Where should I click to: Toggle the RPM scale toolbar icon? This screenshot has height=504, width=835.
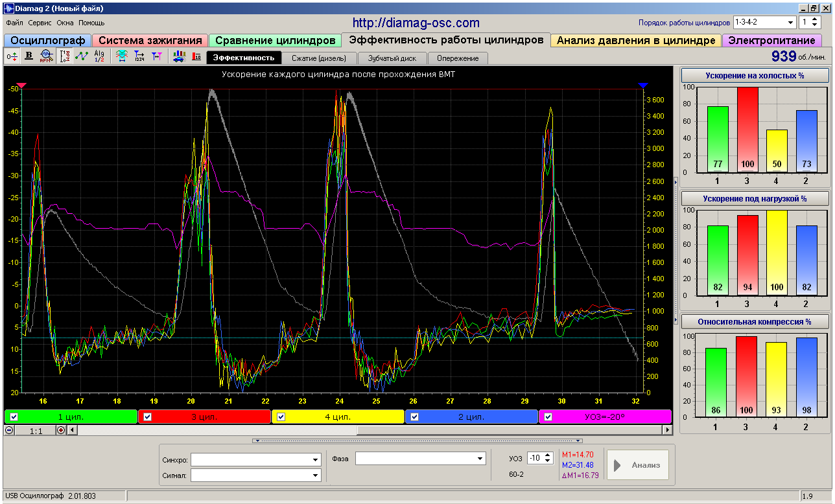click(x=64, y=56)
